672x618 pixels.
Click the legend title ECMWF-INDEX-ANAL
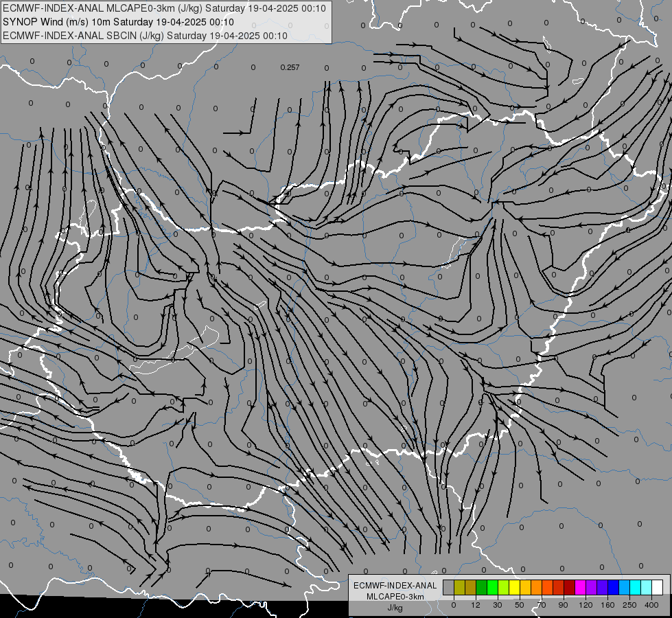coord(395,586)
